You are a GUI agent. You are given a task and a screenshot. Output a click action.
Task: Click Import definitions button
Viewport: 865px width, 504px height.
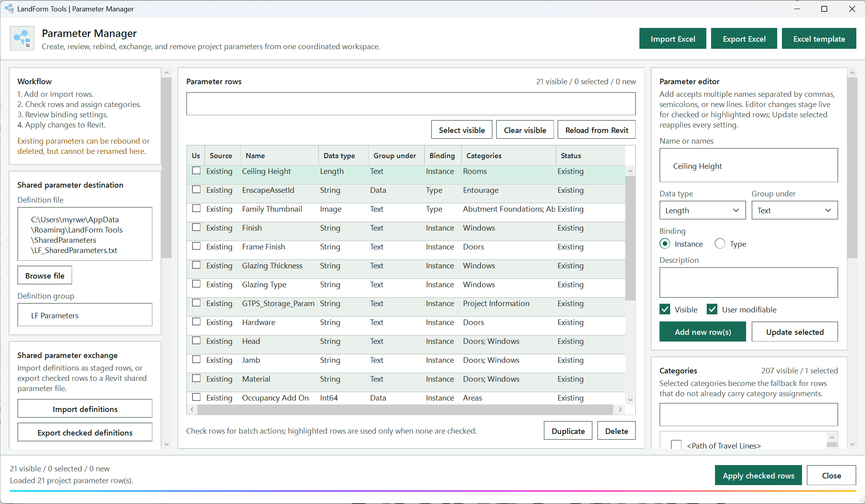pyautogui.click(x=85, y=409)
